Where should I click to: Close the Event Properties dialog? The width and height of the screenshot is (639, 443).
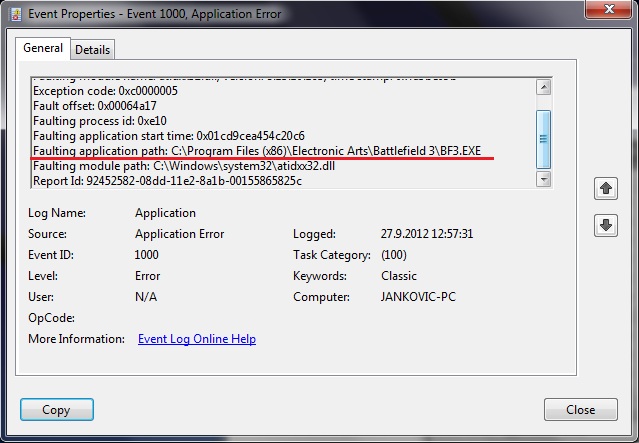click(580, 410)
